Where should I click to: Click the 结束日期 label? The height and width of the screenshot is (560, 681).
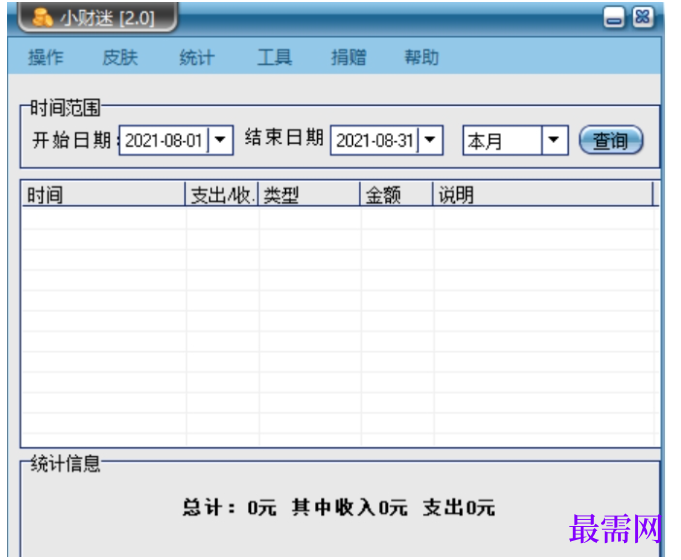click(284, 137)
